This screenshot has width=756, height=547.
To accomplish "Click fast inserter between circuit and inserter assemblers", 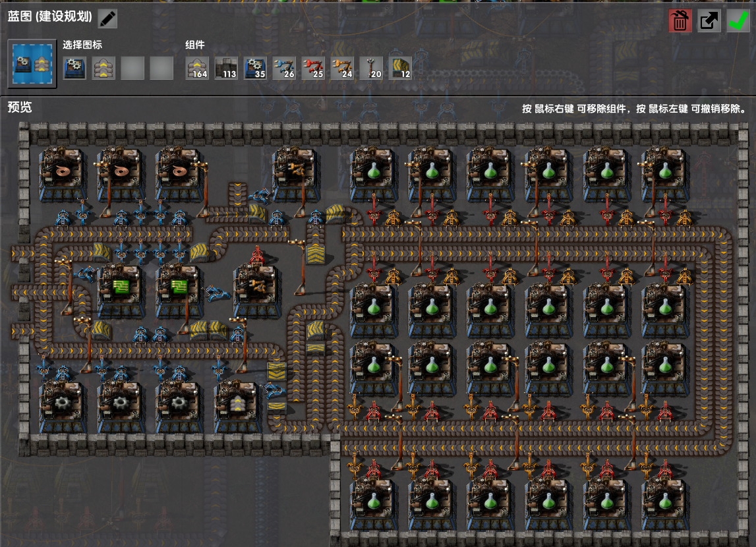I will tap(218, 293).
